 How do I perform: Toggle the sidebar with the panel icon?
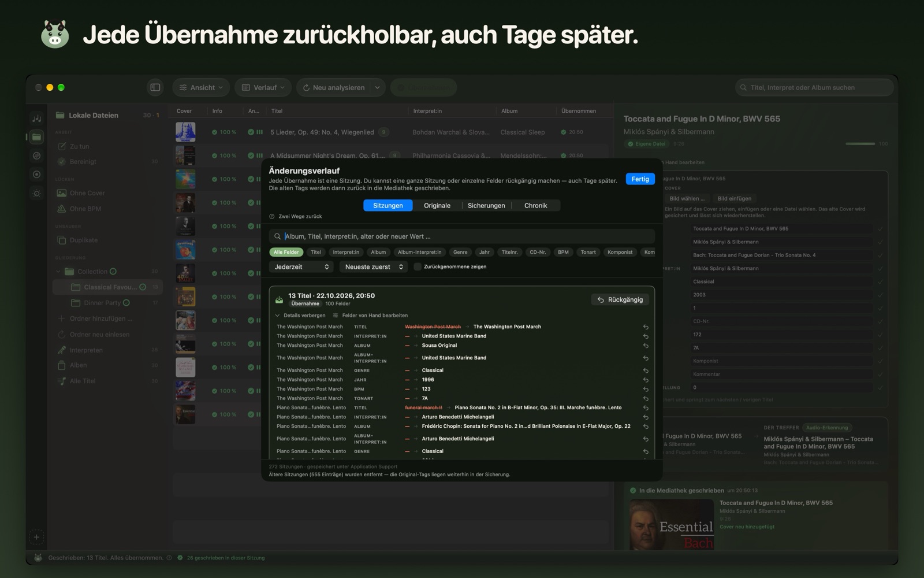pyautogui.click(x=155, y=87)
